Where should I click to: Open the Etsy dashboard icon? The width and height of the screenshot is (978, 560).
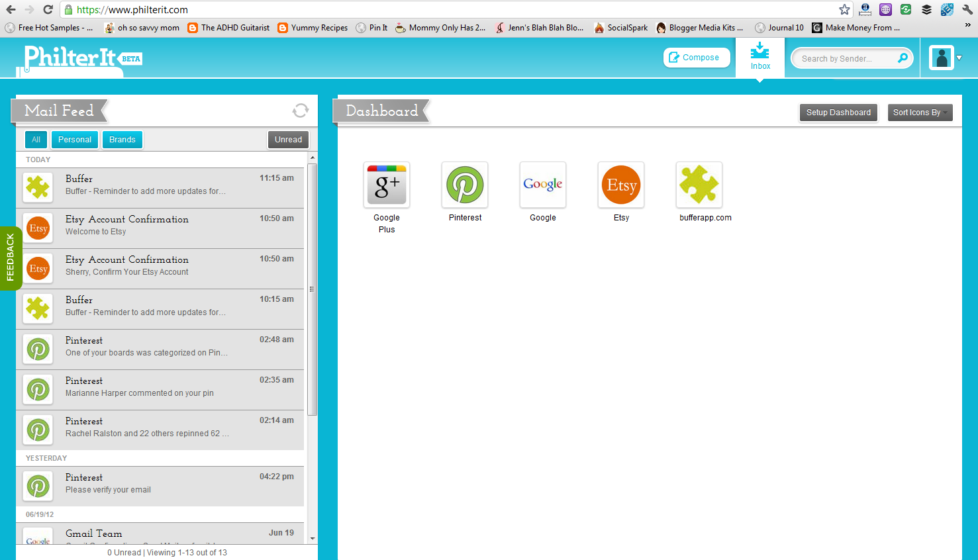[621, 185]
